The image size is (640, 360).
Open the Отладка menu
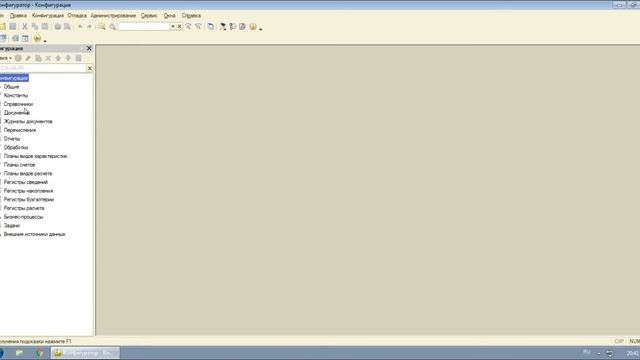point(77,16)
